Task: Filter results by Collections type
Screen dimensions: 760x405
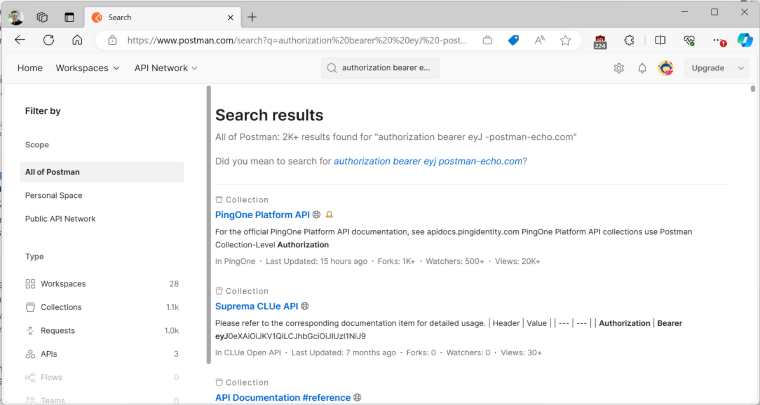Action: pyautogui.click(x=102, y=307)
